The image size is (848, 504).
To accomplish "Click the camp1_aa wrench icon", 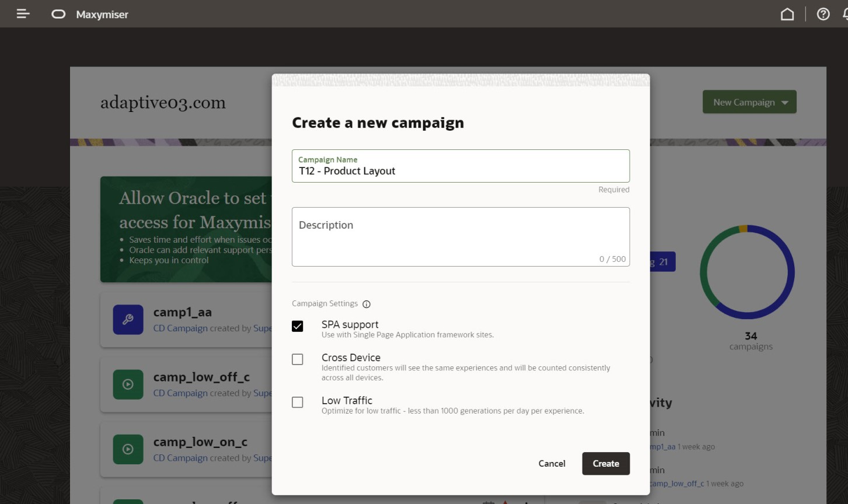I will (x=128, y=319).
